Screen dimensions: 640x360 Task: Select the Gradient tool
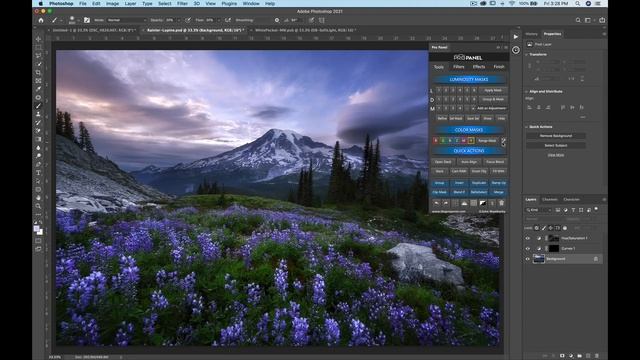(38, 139)
